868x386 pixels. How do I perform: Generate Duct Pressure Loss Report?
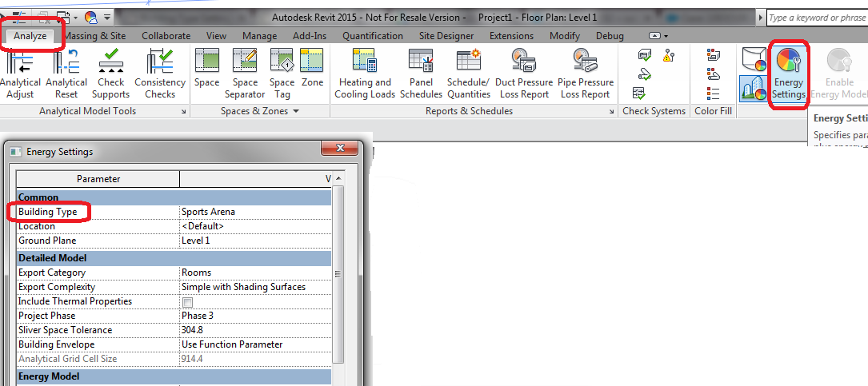click(x=524, y=74)
